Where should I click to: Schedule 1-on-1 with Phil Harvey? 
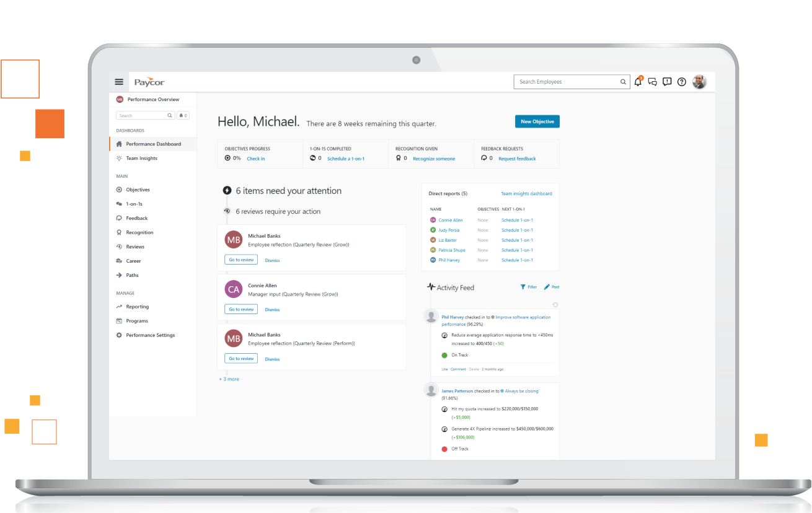[x=518, y=260]
